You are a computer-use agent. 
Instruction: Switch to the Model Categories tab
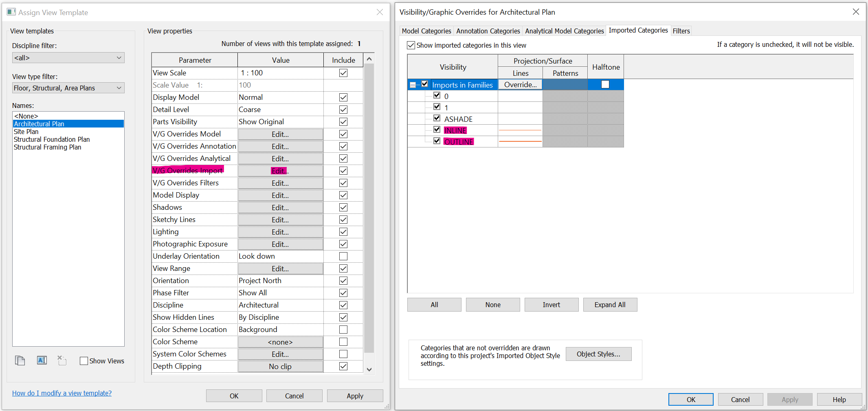coord(426,31)
